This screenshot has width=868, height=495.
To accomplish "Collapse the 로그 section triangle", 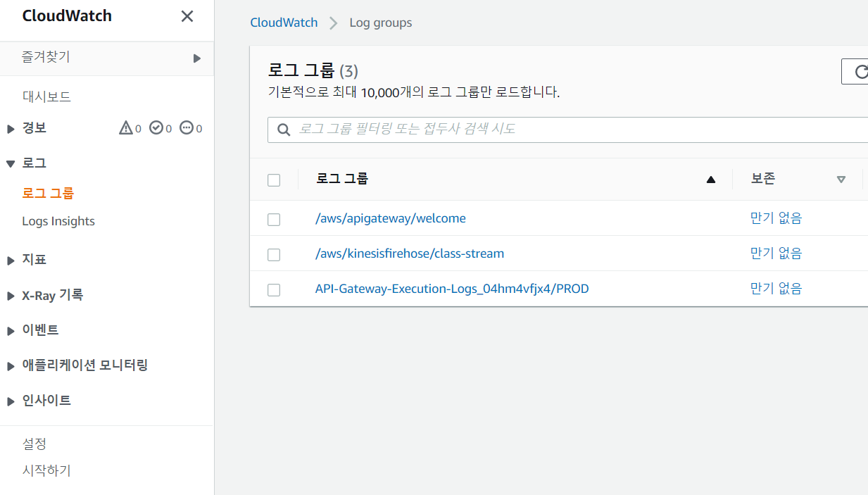I will point(11,163).
